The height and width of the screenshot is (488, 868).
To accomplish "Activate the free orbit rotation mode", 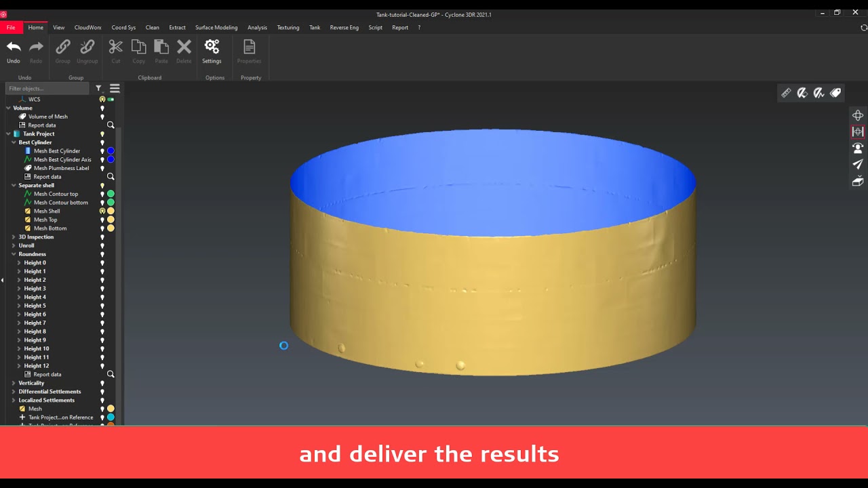I will [858, 115].
